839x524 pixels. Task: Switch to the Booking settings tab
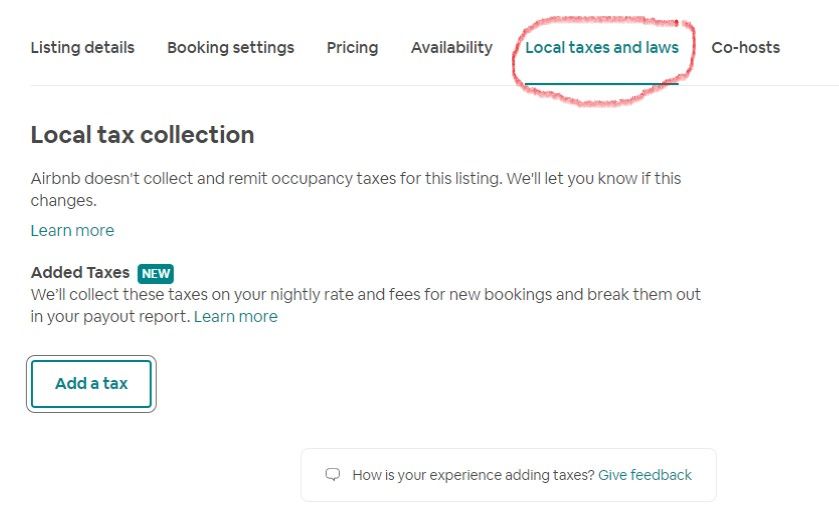(230, 47)
